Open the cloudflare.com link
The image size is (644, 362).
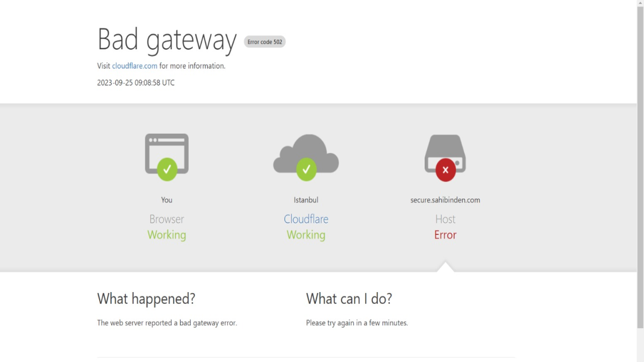(134, 66)
